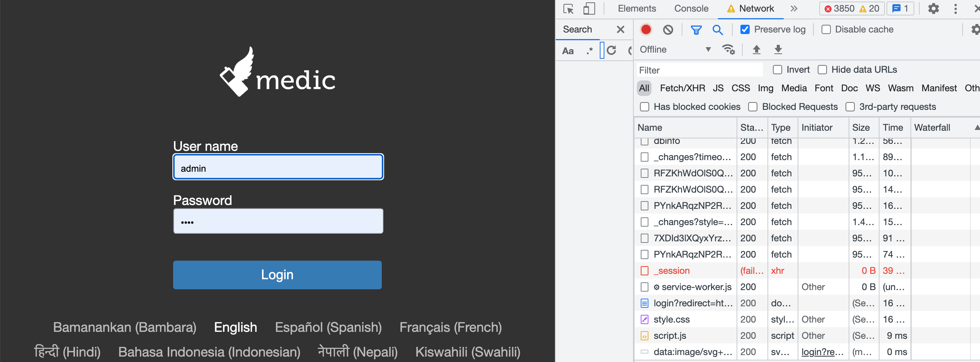Switch to the Console tab

pos(691,9)
